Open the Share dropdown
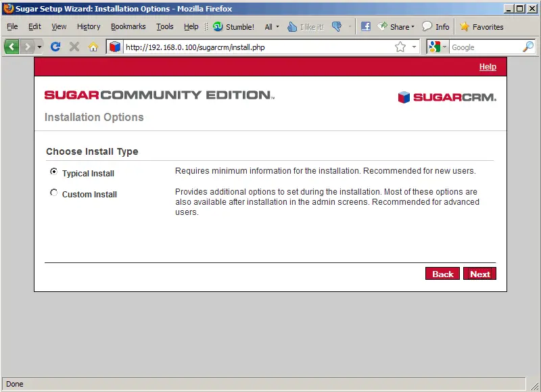The height and width of the screenshot is (392, 541). 396,26
